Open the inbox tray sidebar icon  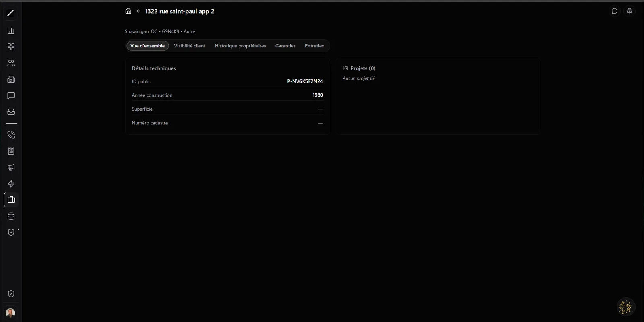point(11,111)
